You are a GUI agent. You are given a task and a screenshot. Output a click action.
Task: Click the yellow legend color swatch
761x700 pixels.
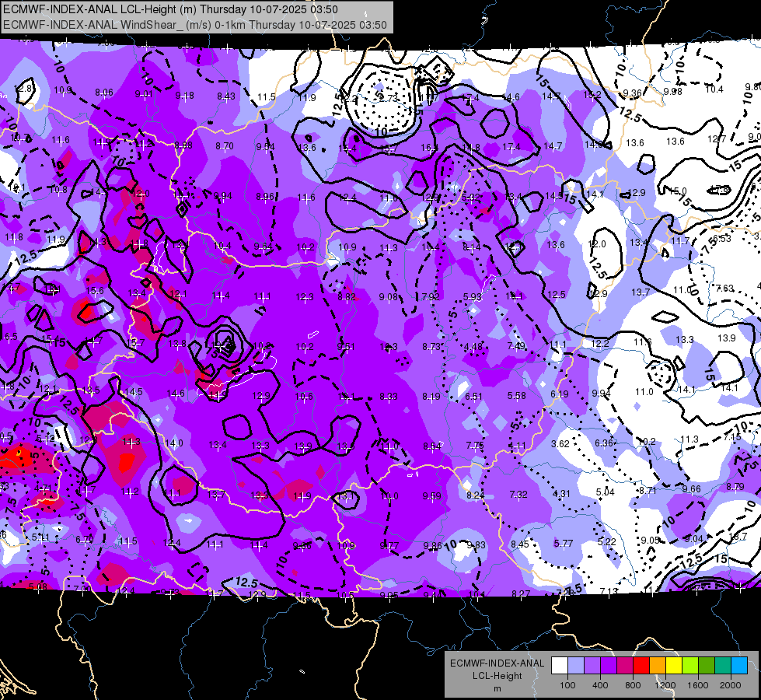coord(674,666)
